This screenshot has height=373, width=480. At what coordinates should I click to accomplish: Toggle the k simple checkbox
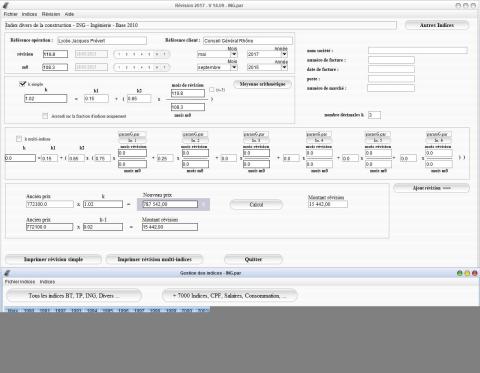point(22,84)
